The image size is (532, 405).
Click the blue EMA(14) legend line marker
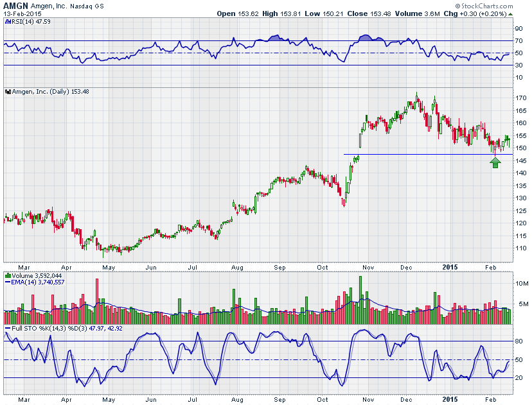8,282
